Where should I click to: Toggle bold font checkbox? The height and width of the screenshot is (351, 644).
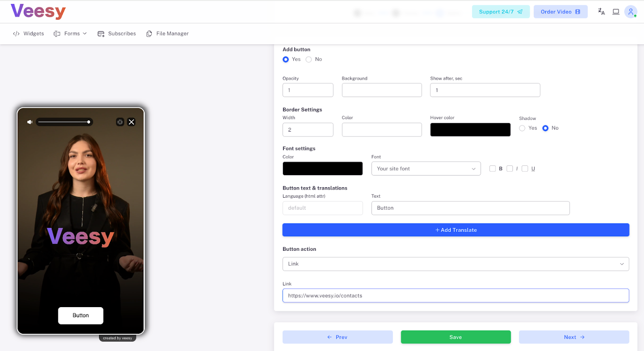point(492,169)
